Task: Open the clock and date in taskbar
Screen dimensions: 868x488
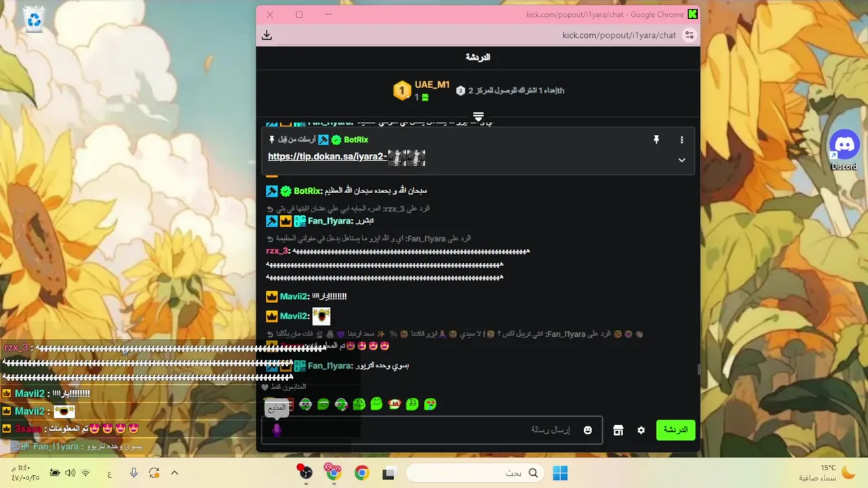Action: [x=25, y=473]
